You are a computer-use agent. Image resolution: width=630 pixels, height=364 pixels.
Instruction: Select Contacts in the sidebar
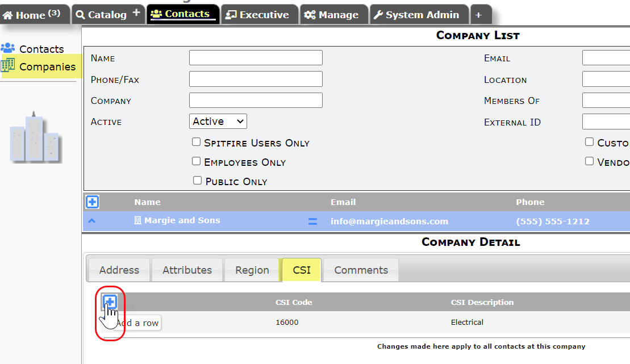pyautogui.click(x=41, y=49)
